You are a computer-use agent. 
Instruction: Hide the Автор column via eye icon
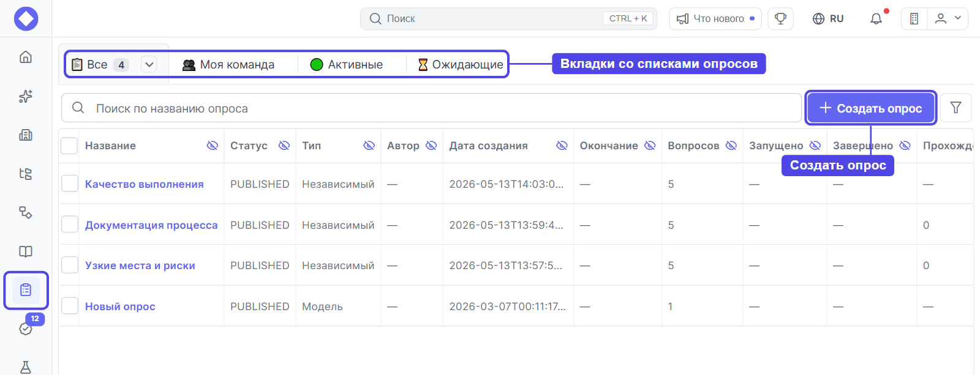(431, 146)
